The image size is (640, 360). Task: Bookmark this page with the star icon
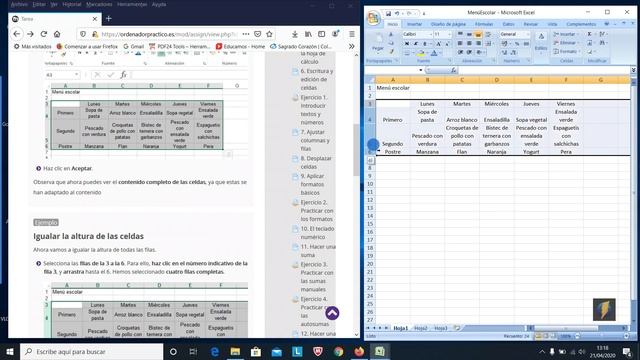269,34
